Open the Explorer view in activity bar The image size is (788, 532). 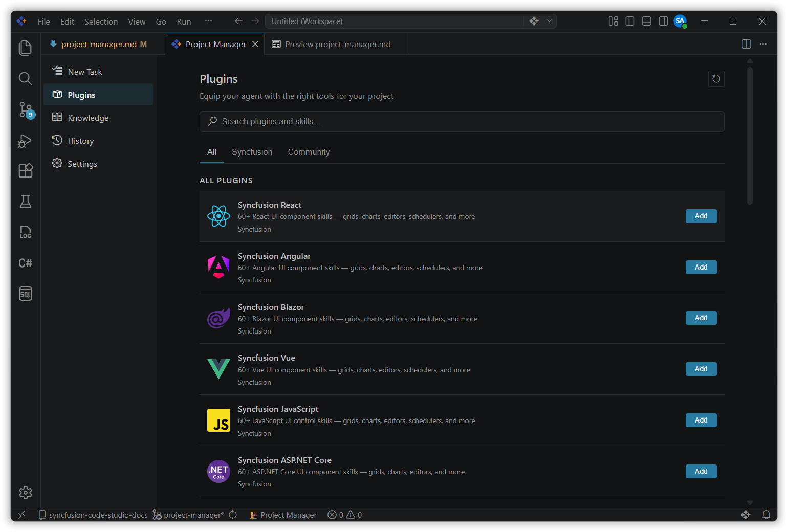(25, 48)
